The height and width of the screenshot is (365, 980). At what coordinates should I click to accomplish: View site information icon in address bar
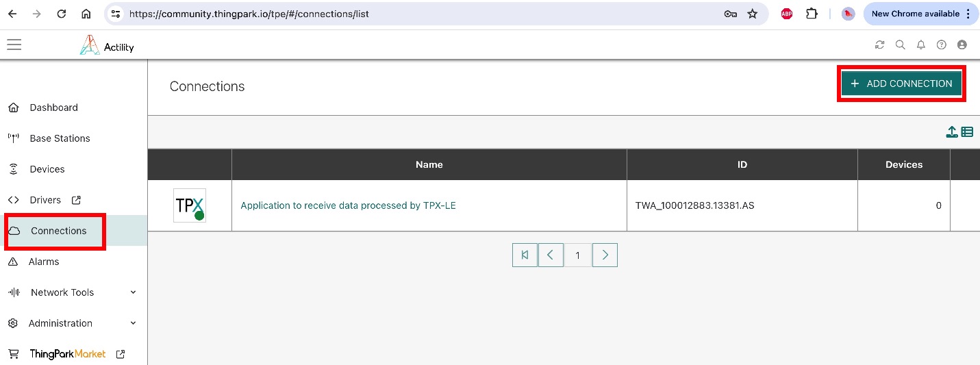click(116, 14)
